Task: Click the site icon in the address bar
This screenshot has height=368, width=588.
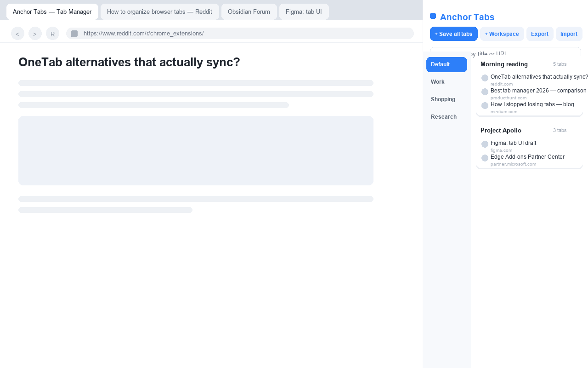Action: (74, 34)
